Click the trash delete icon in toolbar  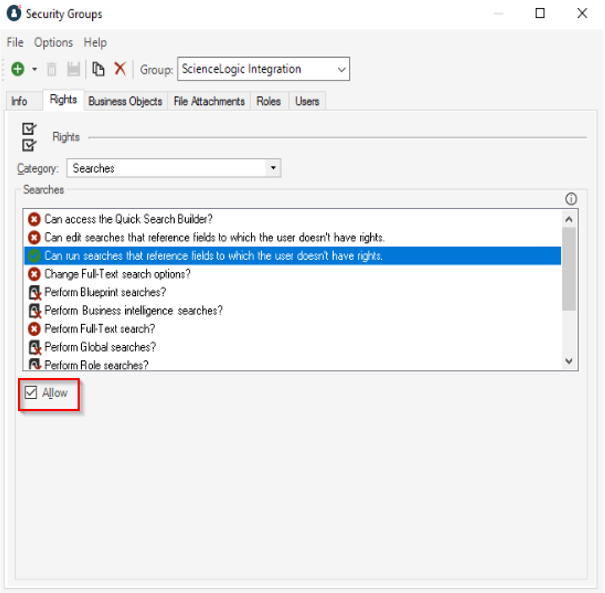pyautogui.click(x=52, y=69)
